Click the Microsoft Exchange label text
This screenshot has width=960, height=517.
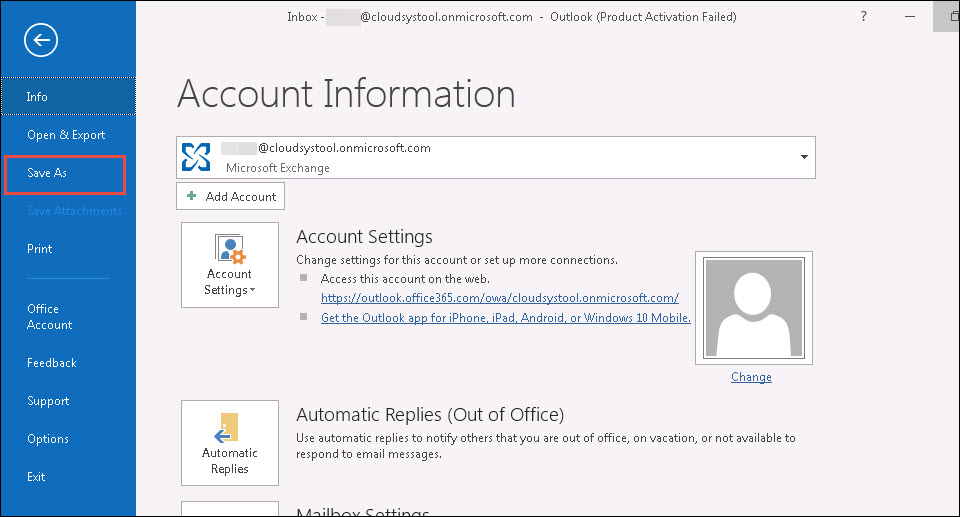277,168
